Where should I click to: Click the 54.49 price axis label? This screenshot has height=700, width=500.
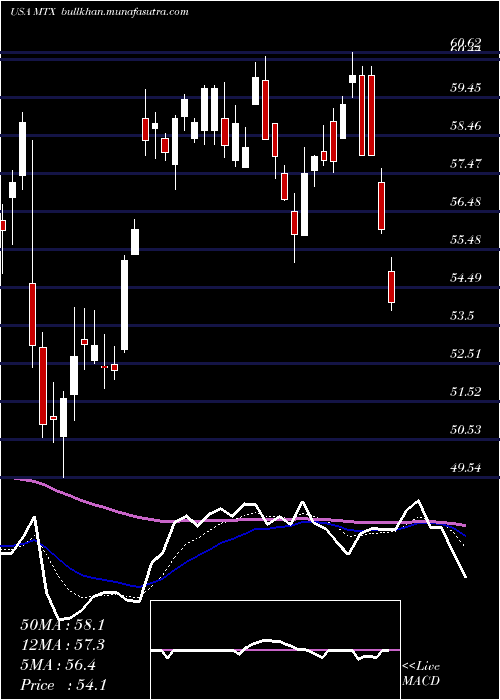(x=466, y=278)
